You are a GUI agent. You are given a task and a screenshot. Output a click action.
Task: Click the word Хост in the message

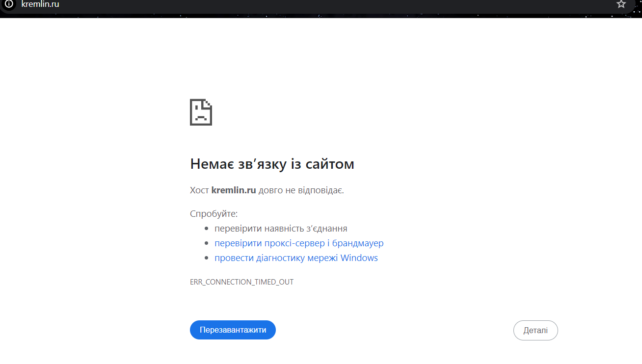pyautogui.click(x=199, y=190)
